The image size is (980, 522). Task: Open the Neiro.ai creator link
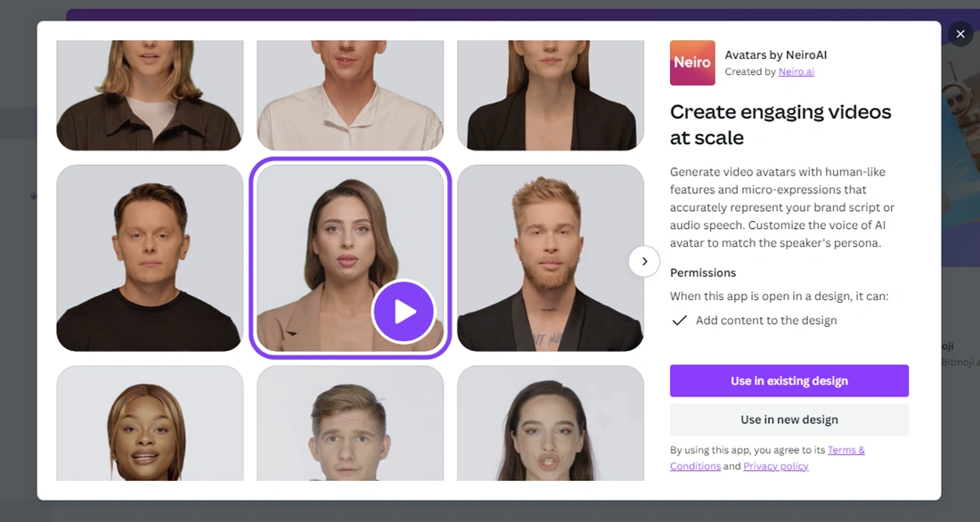796,71
